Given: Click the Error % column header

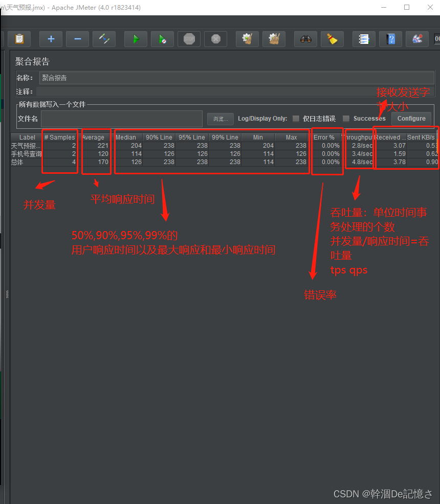Looking at the screenshot, I should click(324, 138).
